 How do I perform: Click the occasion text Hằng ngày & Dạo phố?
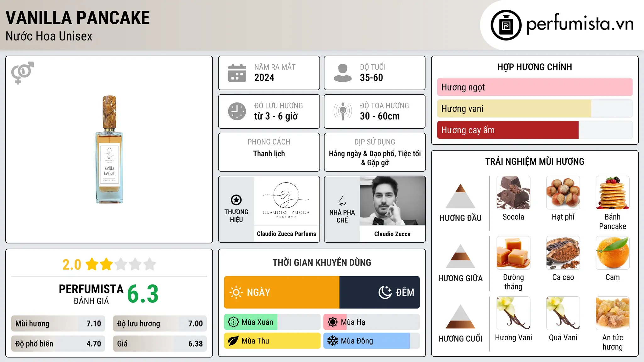point(362,154)
